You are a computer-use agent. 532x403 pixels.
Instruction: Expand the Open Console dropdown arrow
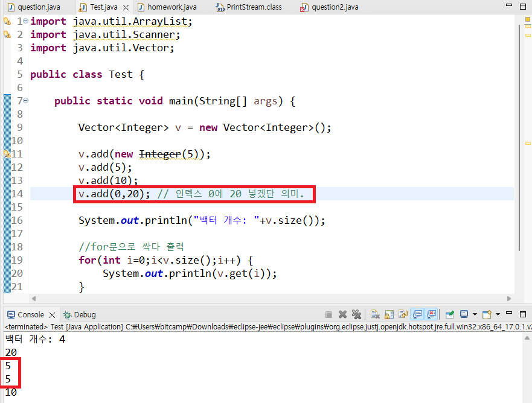pos(498,314)
